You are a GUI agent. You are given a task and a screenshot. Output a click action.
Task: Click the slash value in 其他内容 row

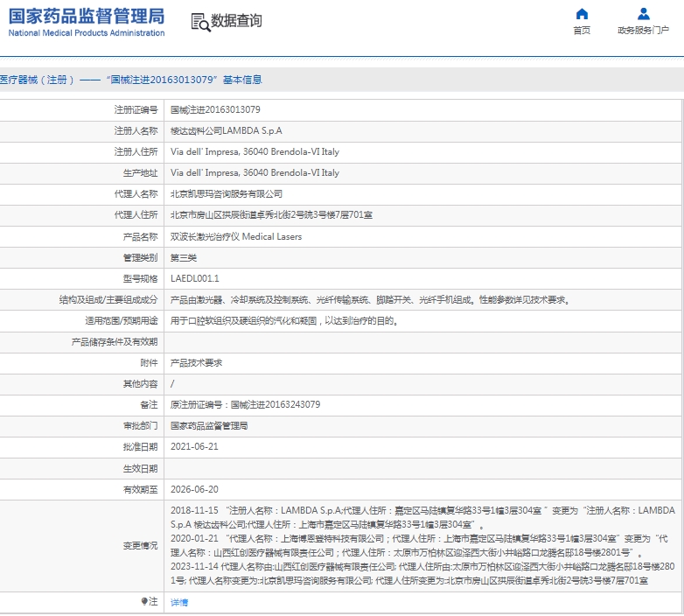[x=172, y=384]
